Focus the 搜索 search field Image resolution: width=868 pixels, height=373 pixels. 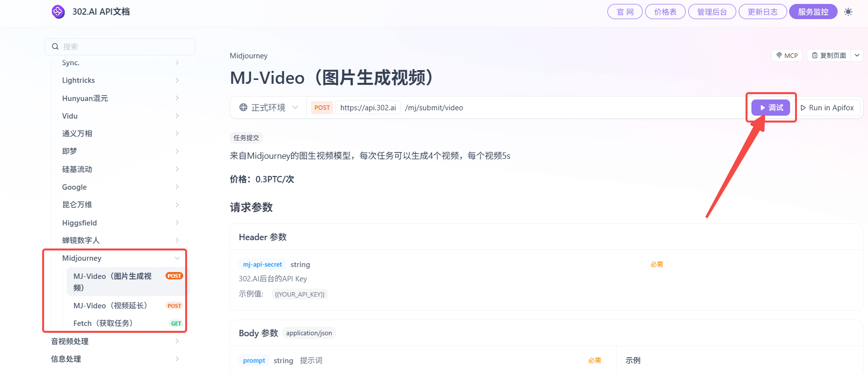pos(120,47)
